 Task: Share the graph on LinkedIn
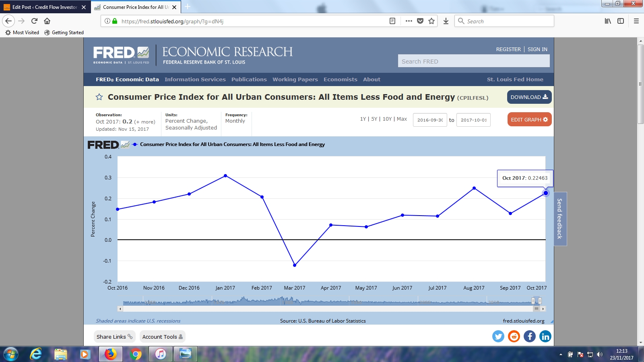coord(545,336)
